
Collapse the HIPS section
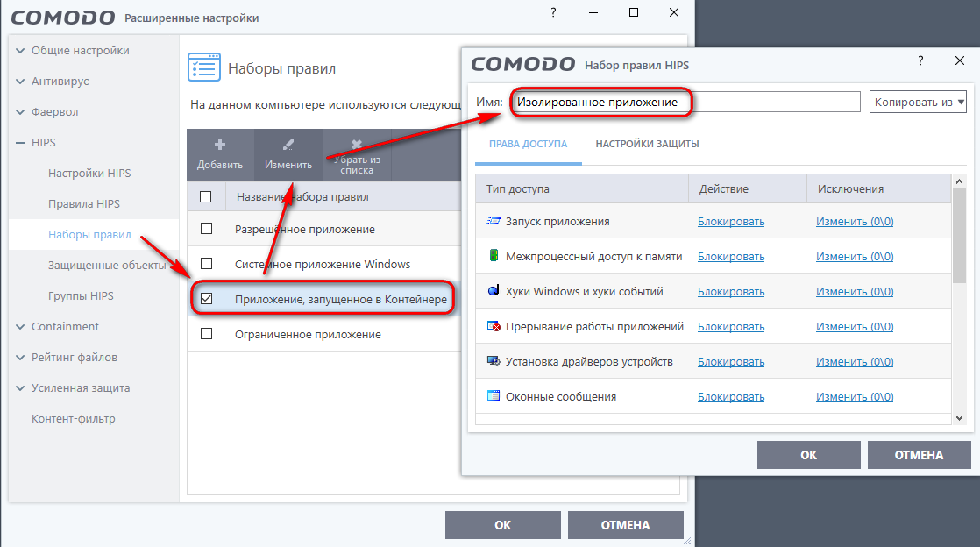21,143
